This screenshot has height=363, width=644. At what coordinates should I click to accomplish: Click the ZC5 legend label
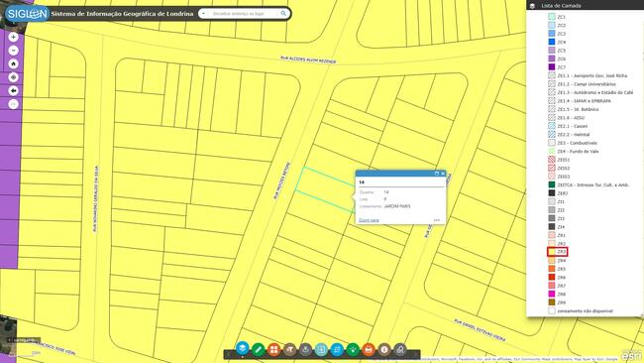(561, 51)
